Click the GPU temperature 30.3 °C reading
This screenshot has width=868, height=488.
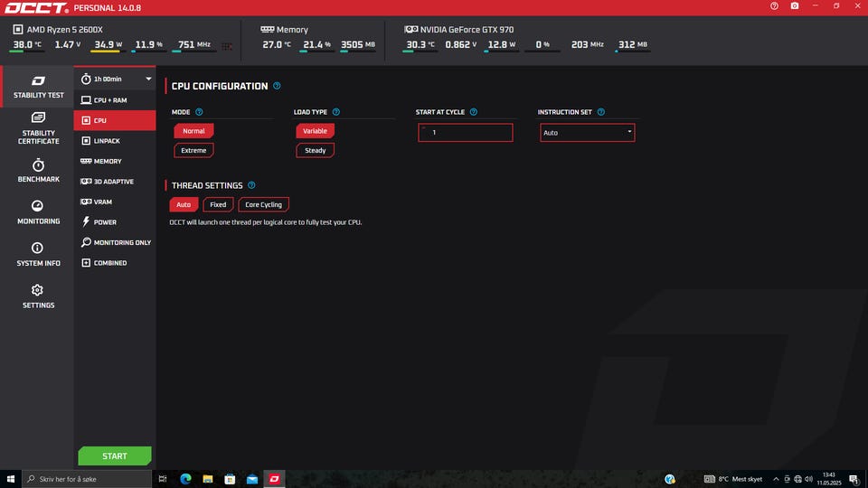(420, 45)
